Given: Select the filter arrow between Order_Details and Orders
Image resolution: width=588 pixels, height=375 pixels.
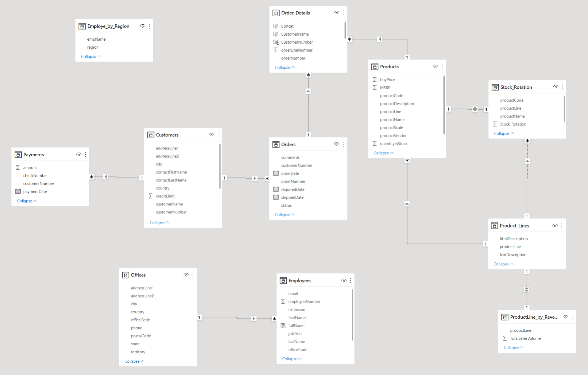Looking at the screenshot, I should pyautogui.click(x=308, y=91).
